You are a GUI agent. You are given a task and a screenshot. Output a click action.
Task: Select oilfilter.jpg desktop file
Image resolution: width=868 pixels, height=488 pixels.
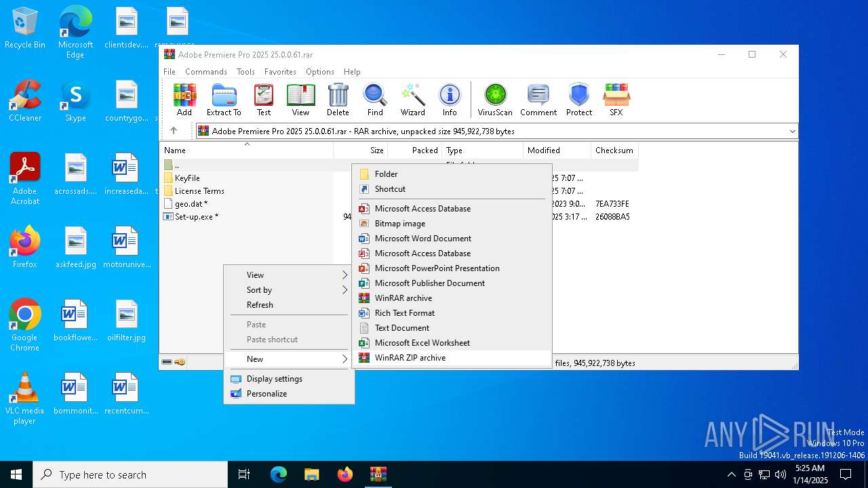126,321
